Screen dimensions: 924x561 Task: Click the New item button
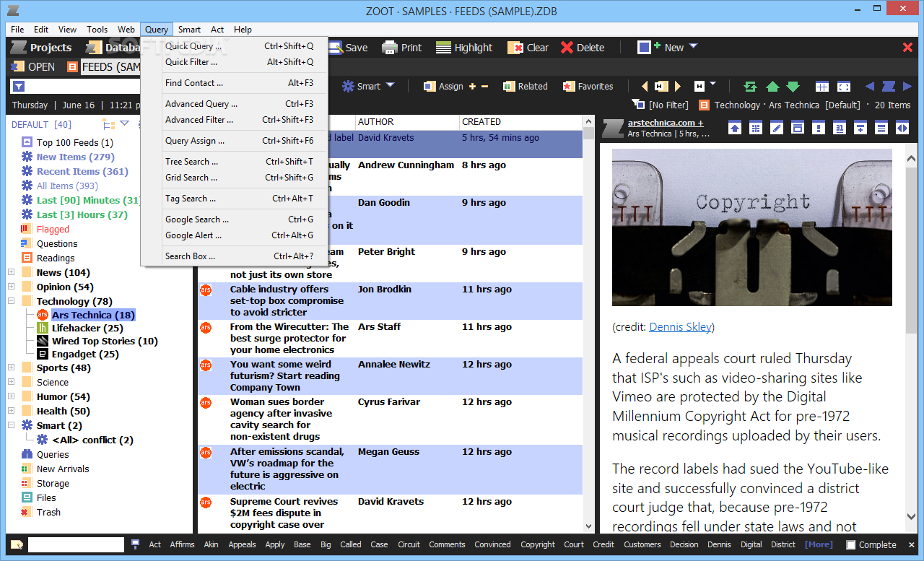point(661,48)
